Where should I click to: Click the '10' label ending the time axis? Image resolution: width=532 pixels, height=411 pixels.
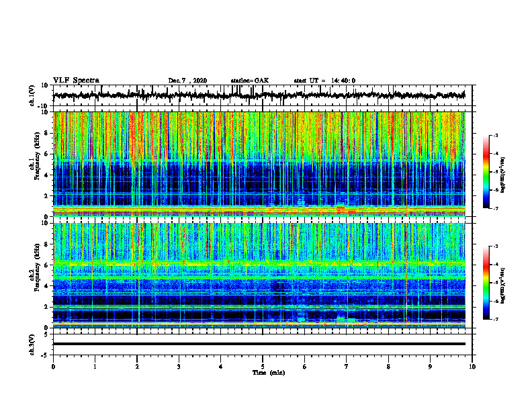coord(472,367)
